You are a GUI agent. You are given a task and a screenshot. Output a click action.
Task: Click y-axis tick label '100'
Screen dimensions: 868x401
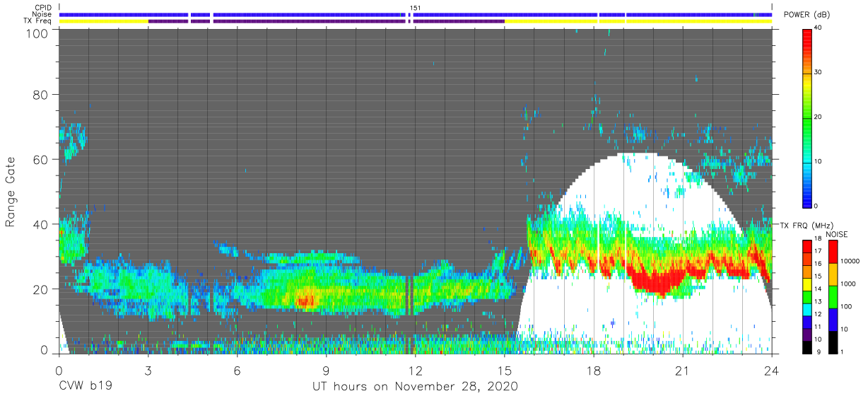tap(38, 33)
